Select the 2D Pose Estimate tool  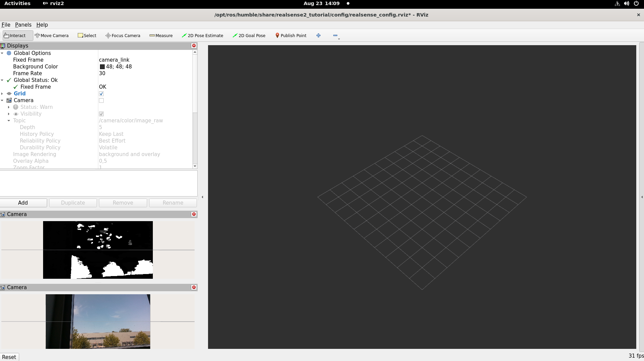pos(202,35)
